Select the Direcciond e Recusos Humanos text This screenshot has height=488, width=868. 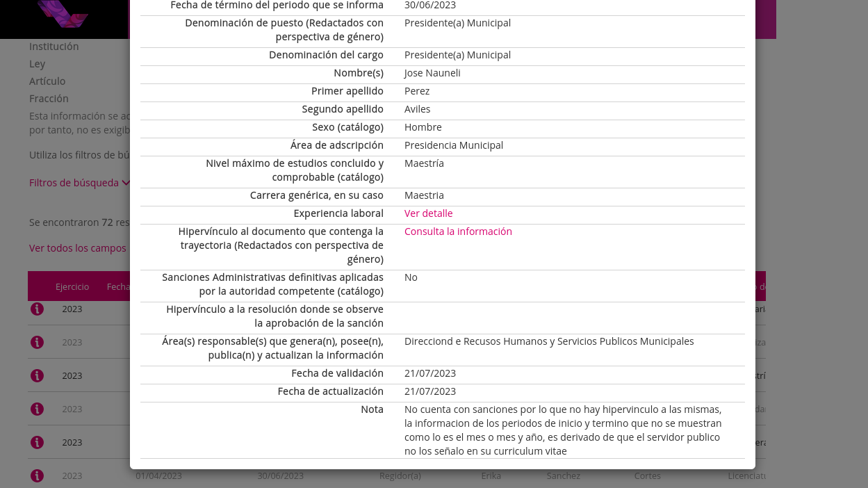point(549,341)
